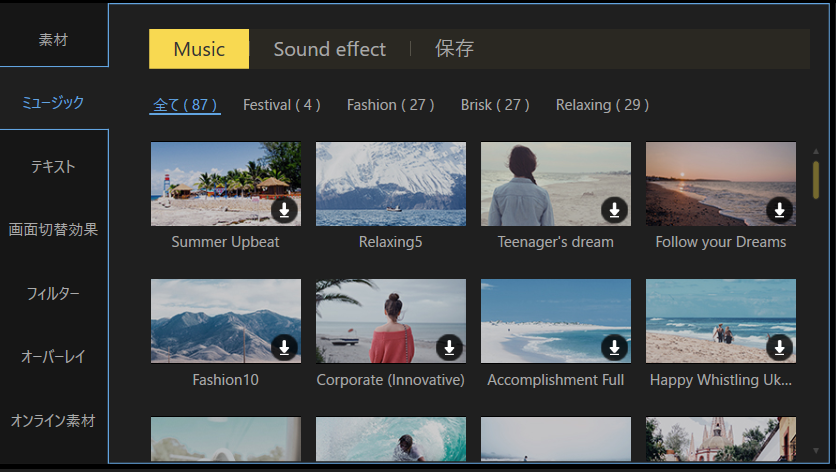Show Brisk ( 27 ) music
Image resolution: width=836 pixels, height=472 pixels.
coord(495,105)
